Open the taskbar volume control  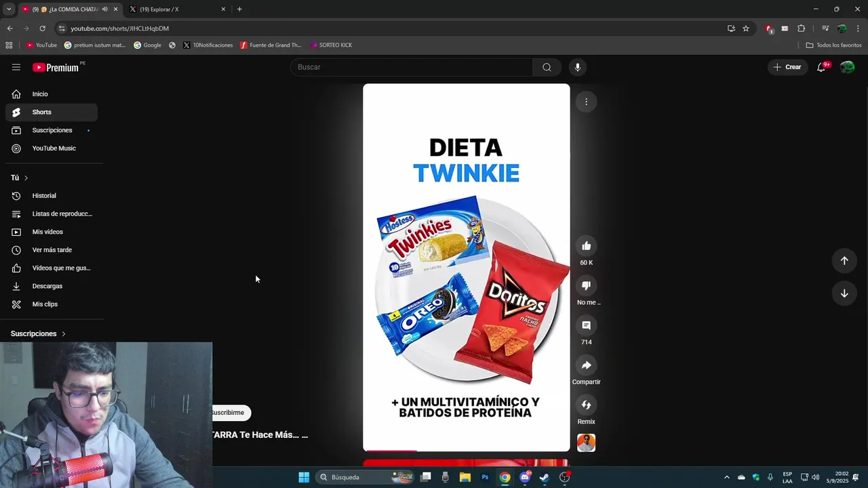point(815,477)
